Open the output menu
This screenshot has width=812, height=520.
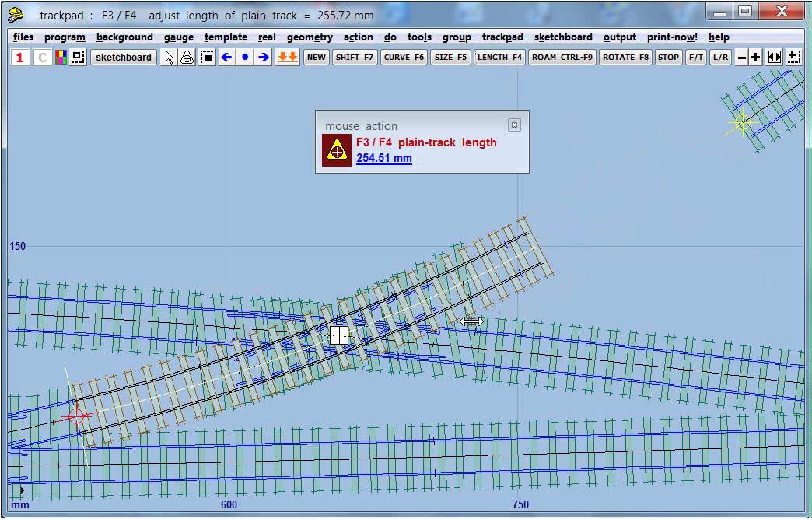click(619, 37)
